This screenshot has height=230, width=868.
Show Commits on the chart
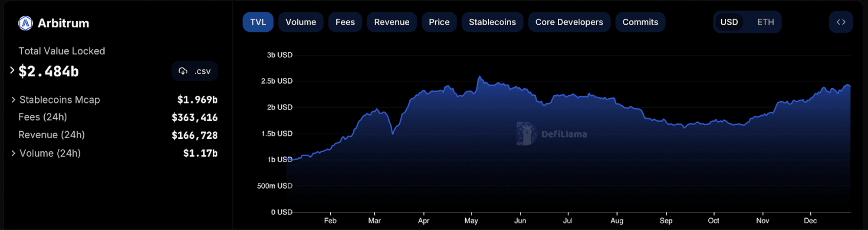tap(640, 22)
